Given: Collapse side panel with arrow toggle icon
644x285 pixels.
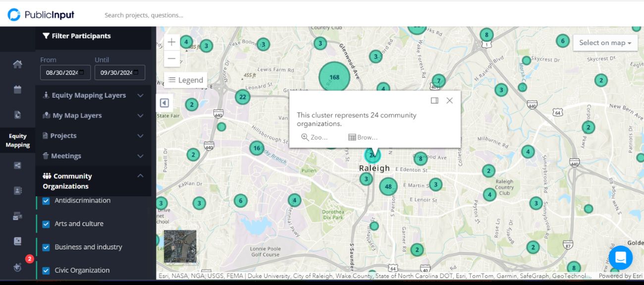Looking at the screenshot, I should coord(164,103).
